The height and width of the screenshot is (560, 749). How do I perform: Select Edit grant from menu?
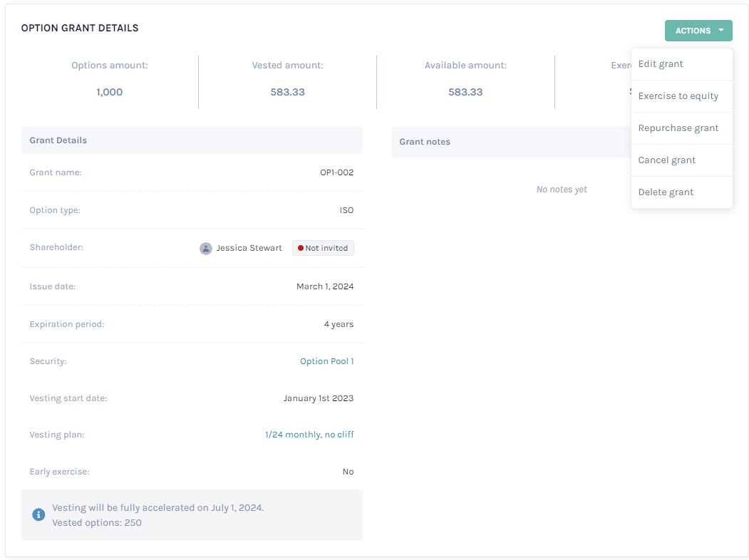681,64
